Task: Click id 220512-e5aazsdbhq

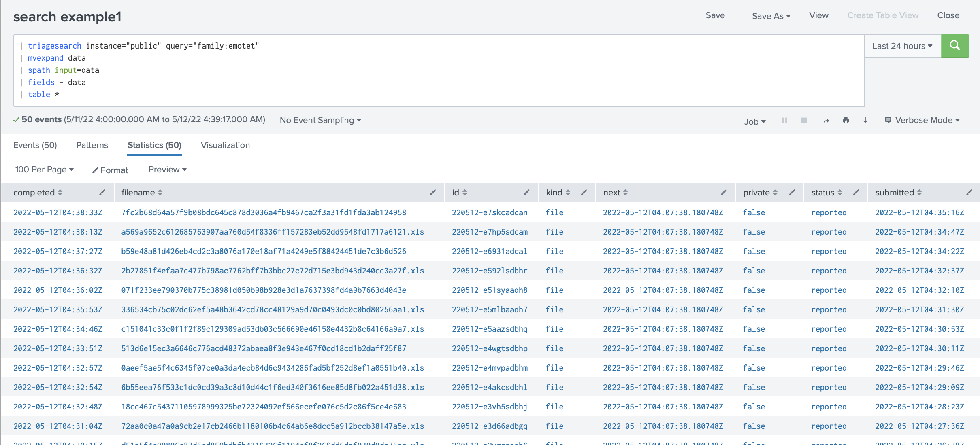Action: tap(490, 329)
